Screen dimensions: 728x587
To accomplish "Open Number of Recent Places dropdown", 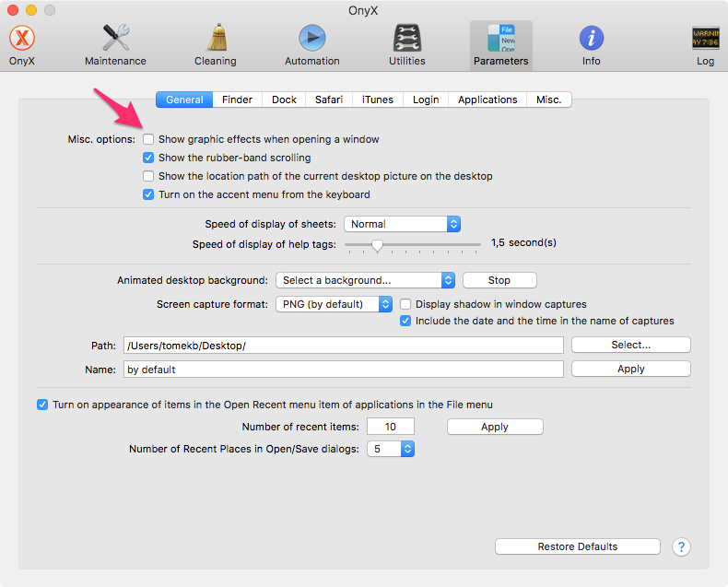I will (391, 449).
